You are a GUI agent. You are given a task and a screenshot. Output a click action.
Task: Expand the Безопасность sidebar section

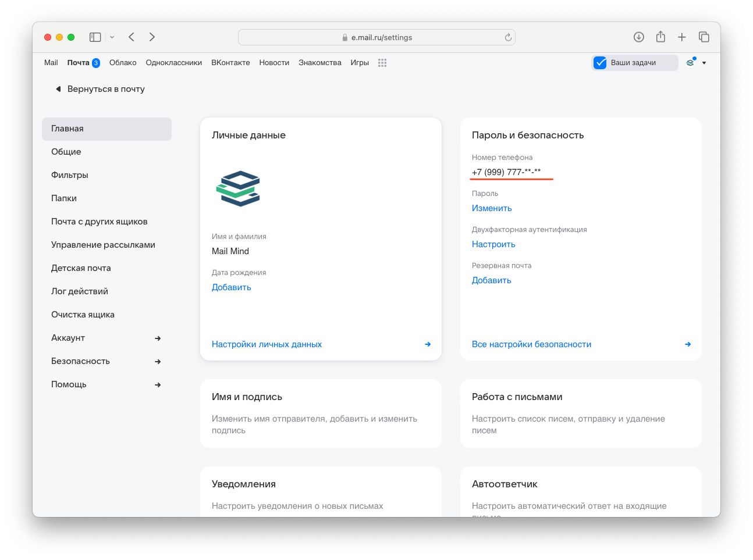(x=157, y=361)
